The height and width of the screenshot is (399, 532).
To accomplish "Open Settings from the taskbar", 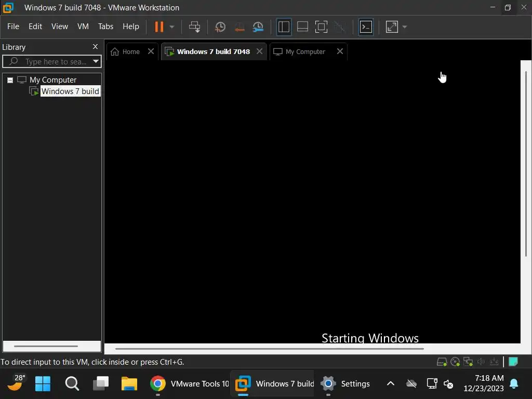I will pyautogui.click(x=345, y=384).
